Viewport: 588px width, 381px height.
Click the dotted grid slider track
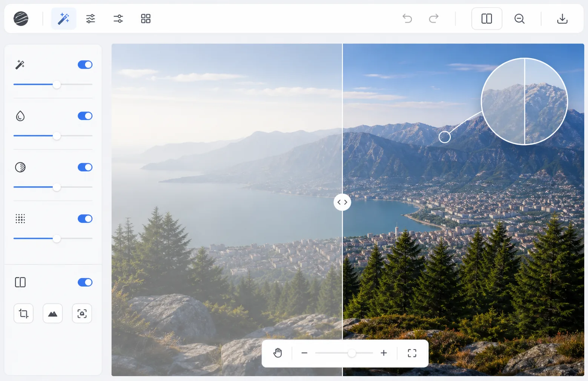(53, 239)
